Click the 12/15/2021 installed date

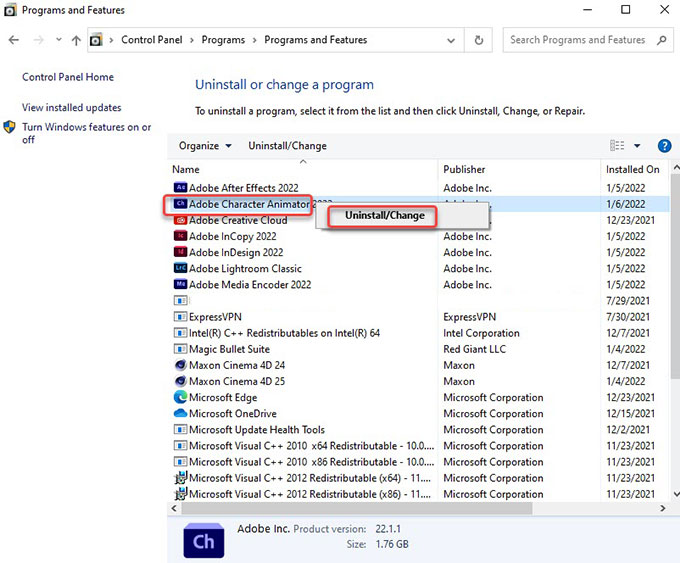tap(630, 413)
